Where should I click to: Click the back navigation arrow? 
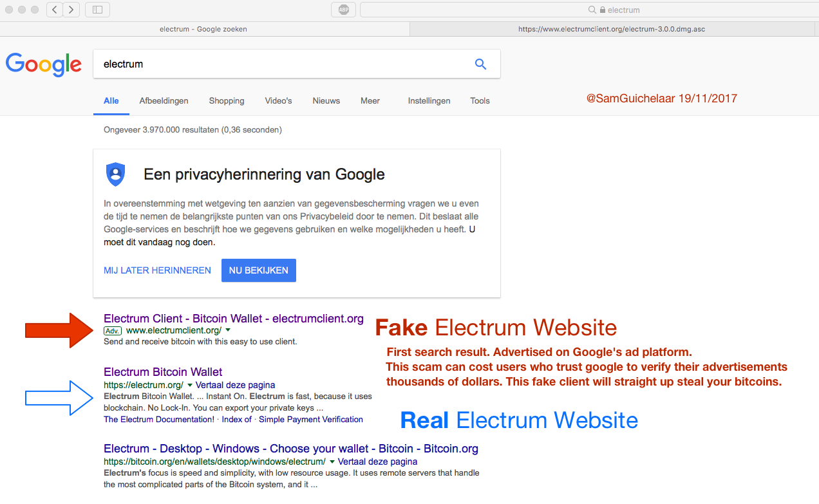tap(54, 10)
